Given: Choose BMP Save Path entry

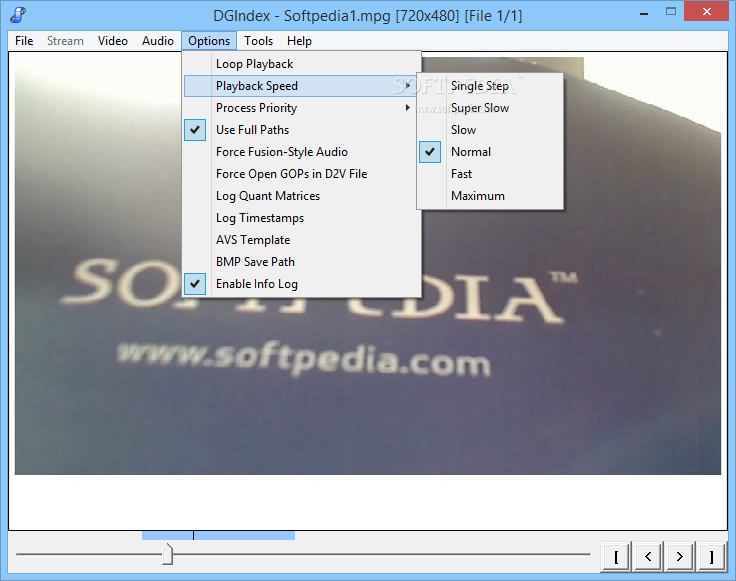Looking at the screenshot, I should [x=302, y=262].
